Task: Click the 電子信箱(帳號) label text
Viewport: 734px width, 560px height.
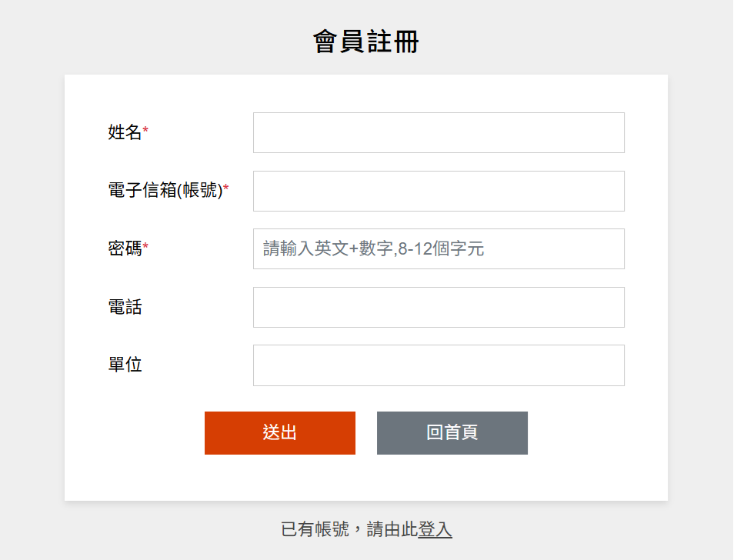Action: pyautogui.click(x=165, y=190)
